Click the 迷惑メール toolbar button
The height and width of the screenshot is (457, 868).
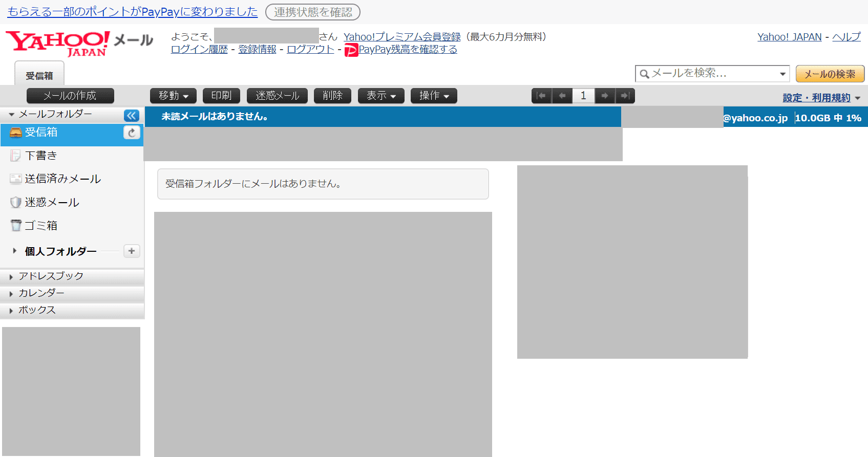pos(277,96)
